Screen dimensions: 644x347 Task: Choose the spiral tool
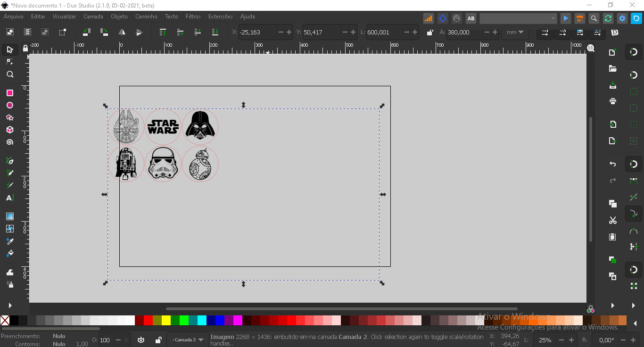pos(10,142)
